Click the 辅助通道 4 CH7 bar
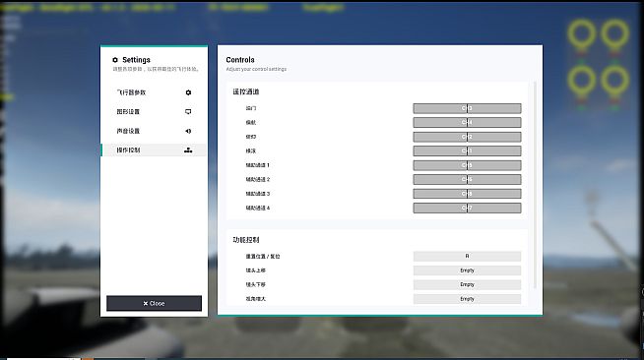 [x=467, y=208]
